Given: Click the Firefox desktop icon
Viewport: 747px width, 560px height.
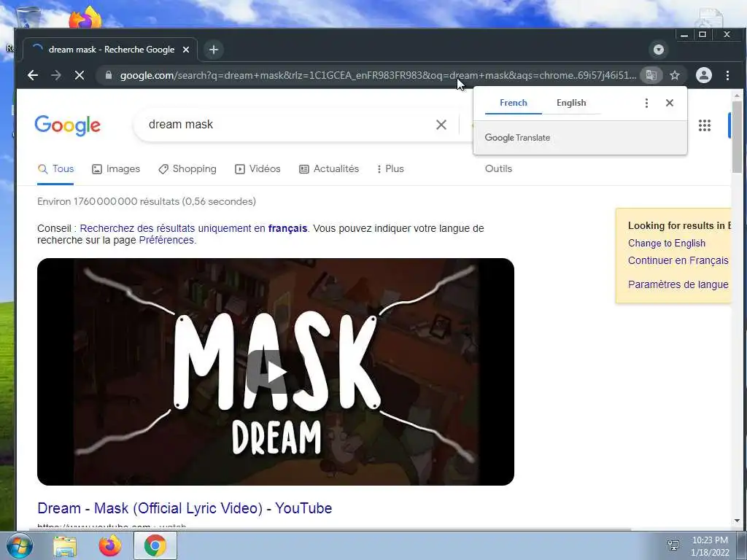Looking at the screenshot, I should pos(86,17).
